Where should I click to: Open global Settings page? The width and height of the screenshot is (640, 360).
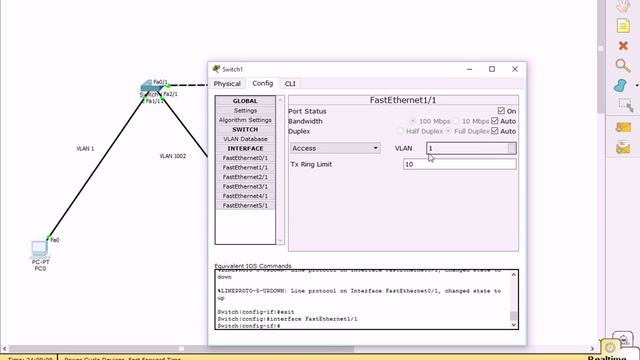click(x=245, y=111)
